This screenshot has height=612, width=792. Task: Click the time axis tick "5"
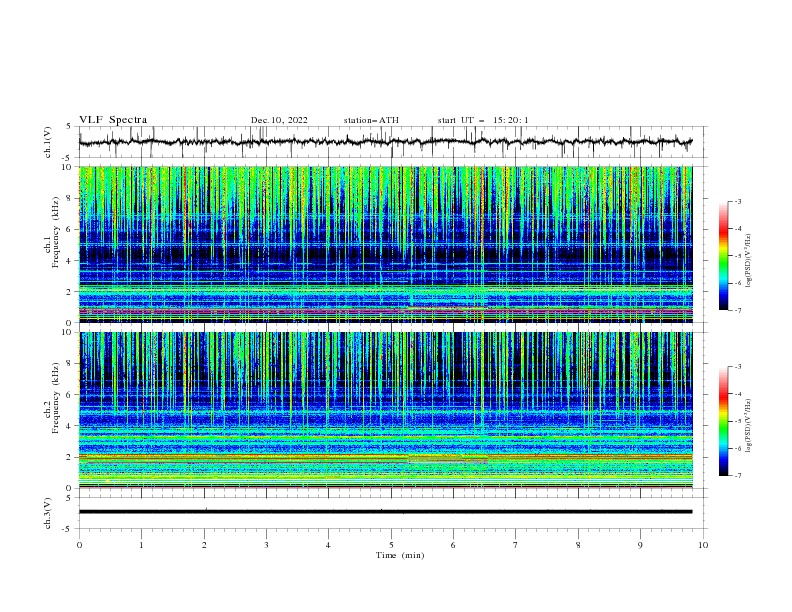pyautogui.click(x=391, y=545)
